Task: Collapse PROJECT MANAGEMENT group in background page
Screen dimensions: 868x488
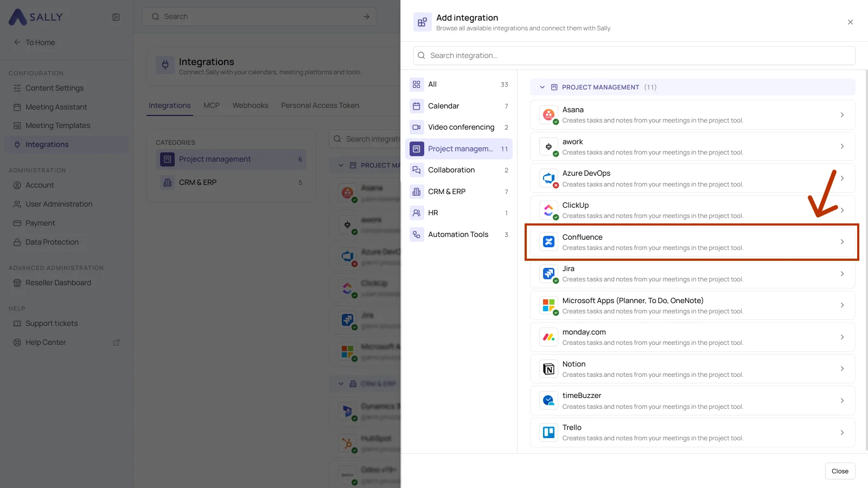Action: [341, 165]
